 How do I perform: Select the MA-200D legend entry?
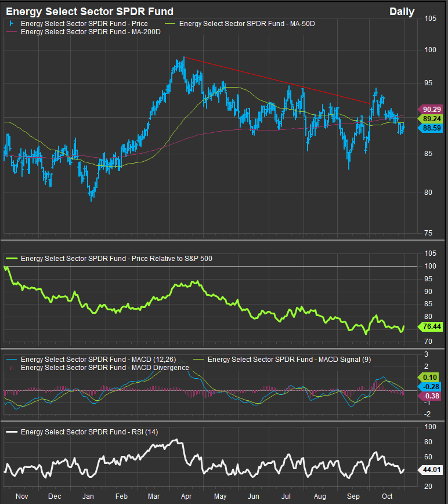(91, 32)
